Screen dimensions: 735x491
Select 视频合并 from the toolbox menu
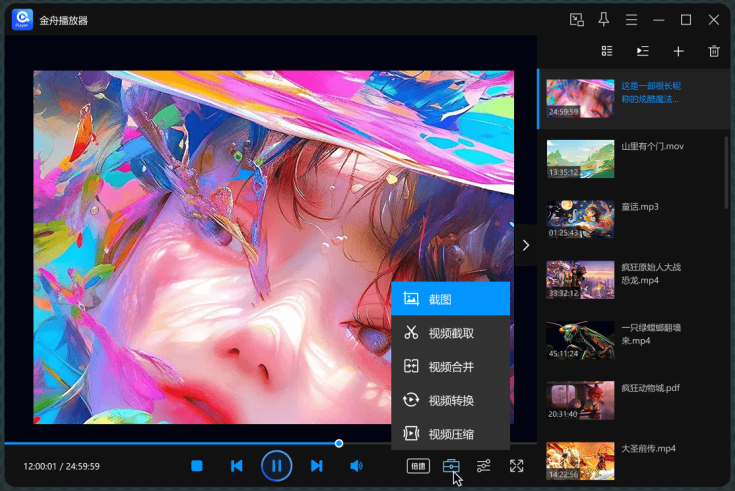(x=450, y=366)
